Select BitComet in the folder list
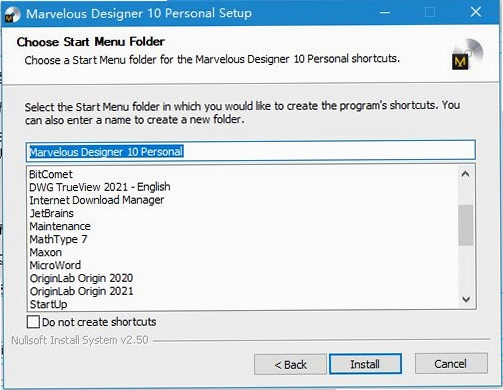This screenshot has width=503, height=390. (51, 174)
